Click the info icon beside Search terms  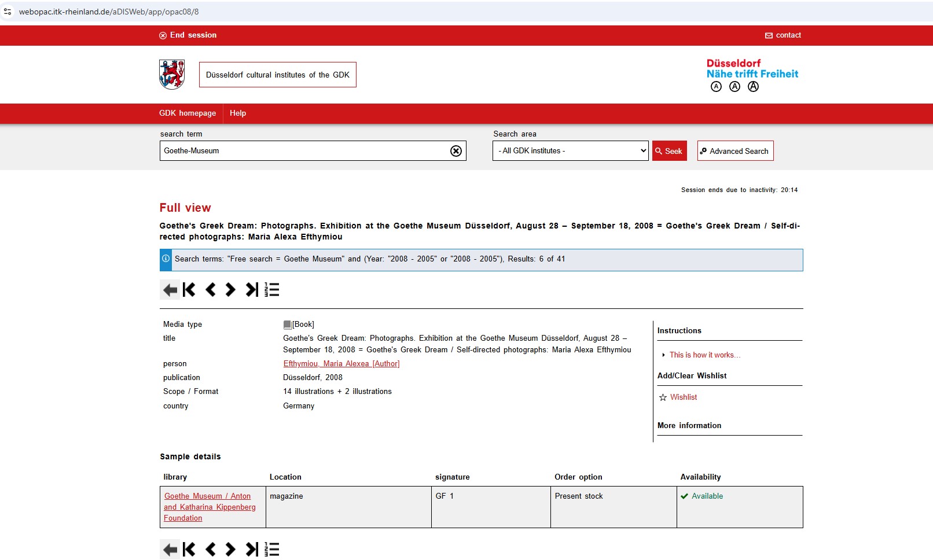click(166, 259)
